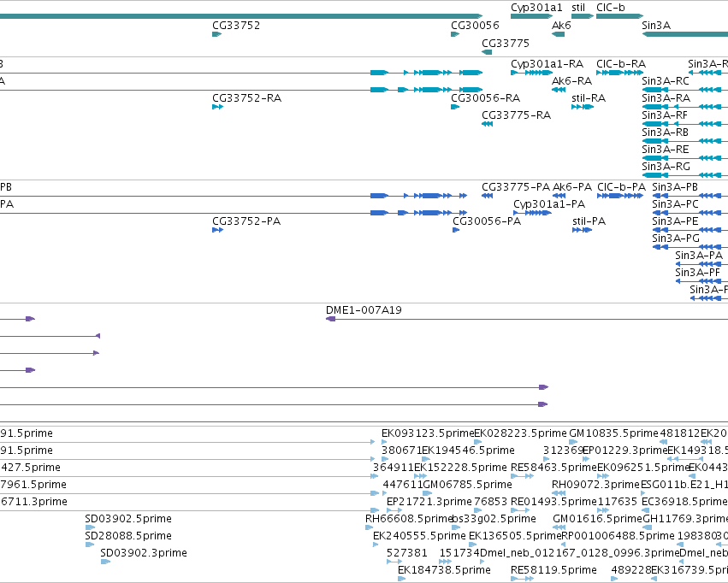Select protein Sin3A-PB
728x583 pixels.
coord(690,196)
